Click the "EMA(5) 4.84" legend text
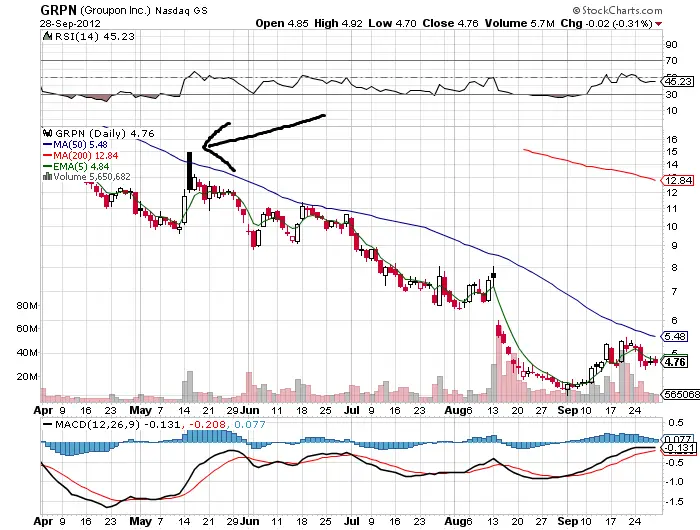 [x=81, y=167]
